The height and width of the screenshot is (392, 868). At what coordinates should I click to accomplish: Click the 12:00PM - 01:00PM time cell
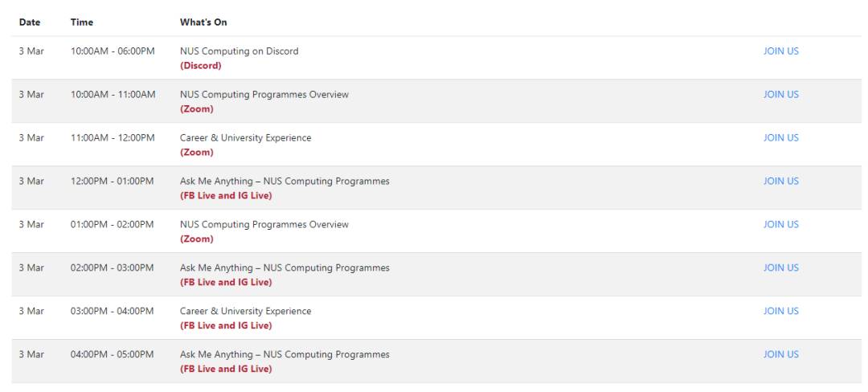113,182
